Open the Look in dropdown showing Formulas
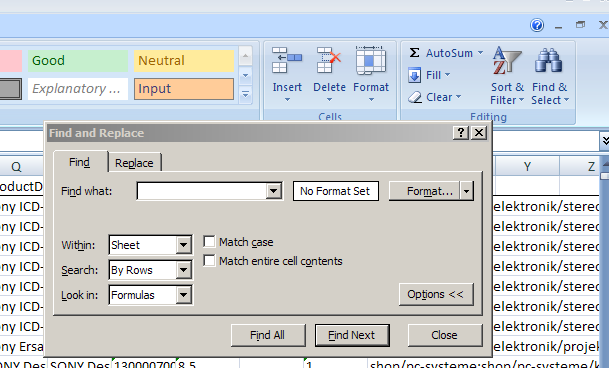The image size is (609, 368). (x=183, y=295)
